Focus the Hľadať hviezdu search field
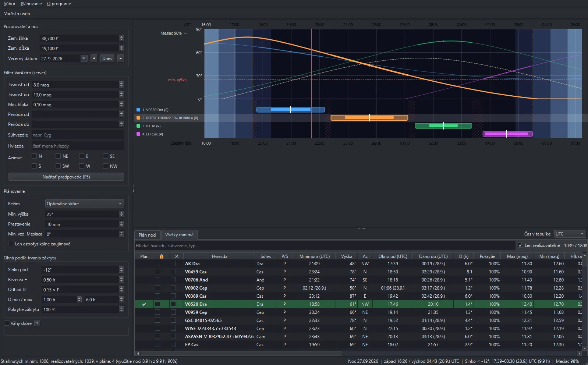This screenshot has width=588, height=365. tap(325, 245)
